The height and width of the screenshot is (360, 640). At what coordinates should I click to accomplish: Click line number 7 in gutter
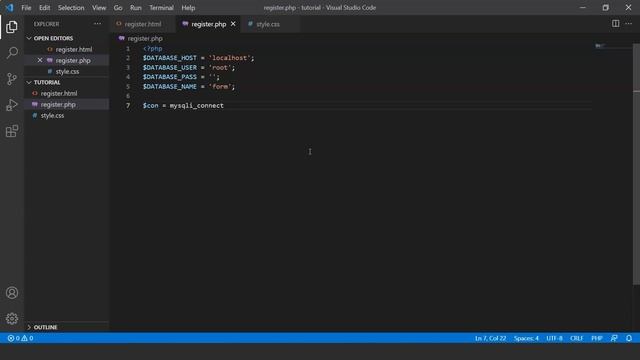(x=128, y=105)
